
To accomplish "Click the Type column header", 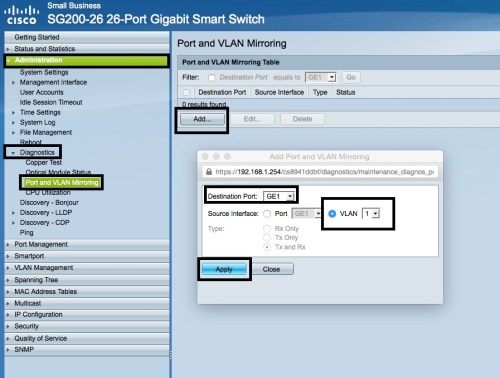I will (x=320, y=92).
